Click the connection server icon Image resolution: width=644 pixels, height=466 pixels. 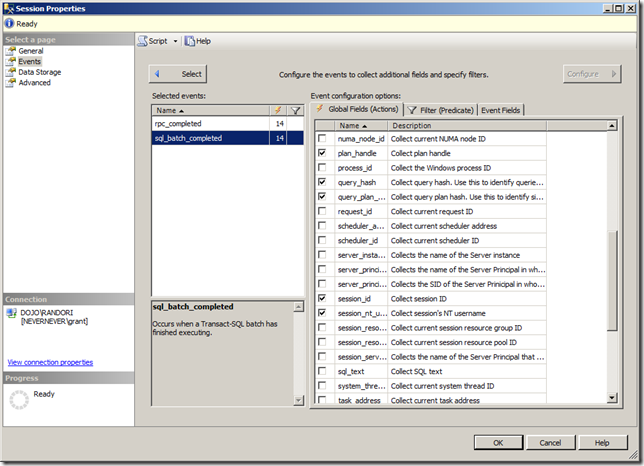12,313
